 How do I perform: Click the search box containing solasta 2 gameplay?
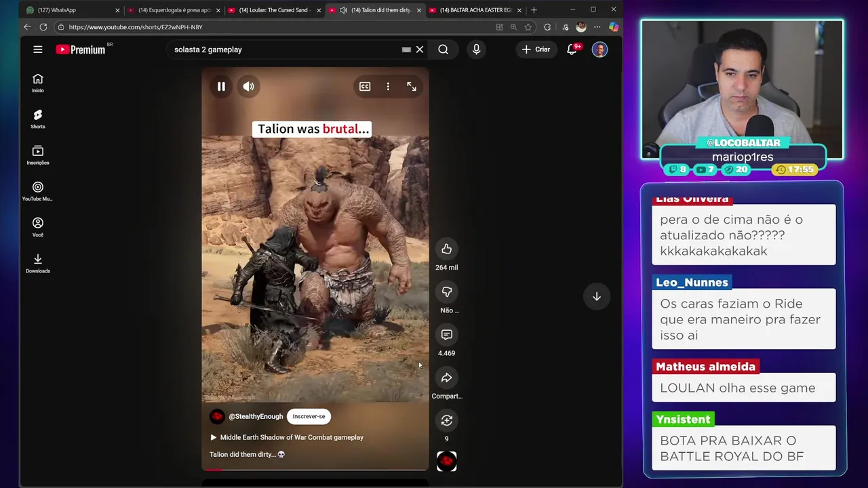point(285,49)
